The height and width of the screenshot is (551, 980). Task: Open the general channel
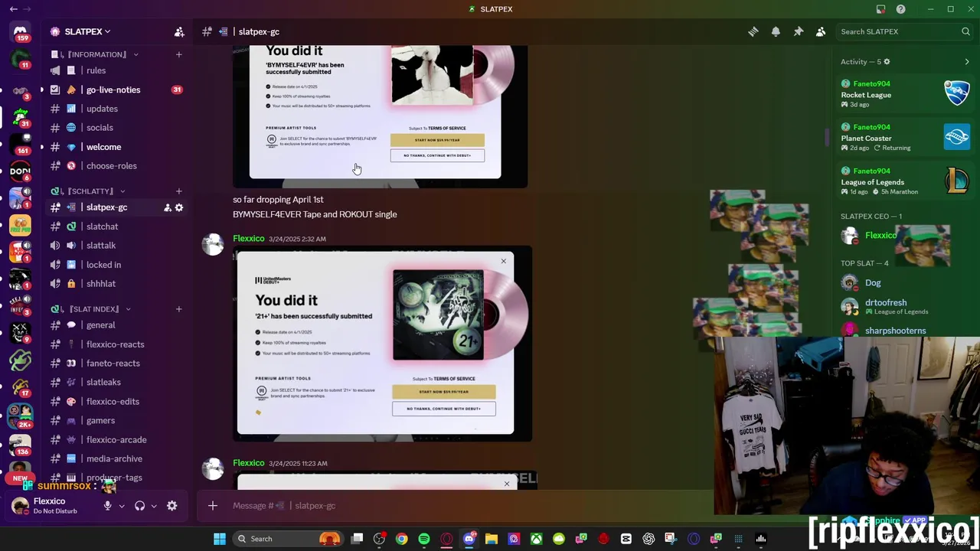pyautogui.click(x=116, y=325)
